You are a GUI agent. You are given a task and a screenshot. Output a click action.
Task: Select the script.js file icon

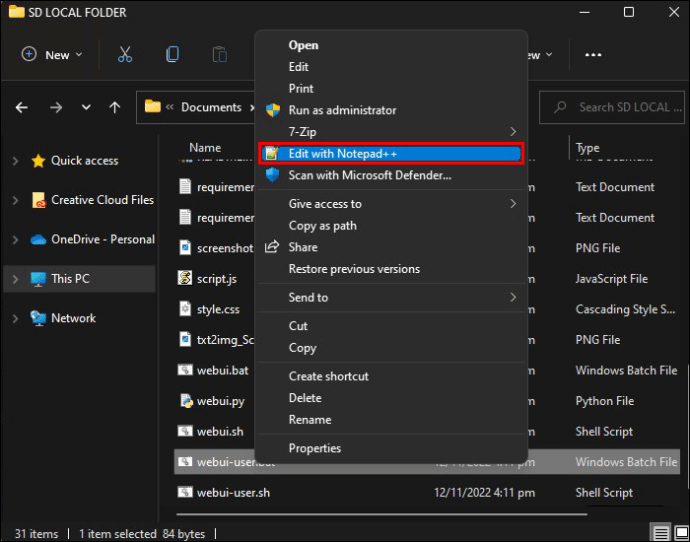tap(185, 278)
